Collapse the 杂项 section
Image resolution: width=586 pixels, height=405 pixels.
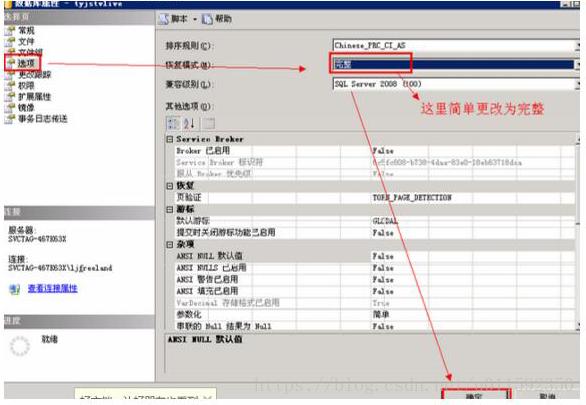[170, 244]
